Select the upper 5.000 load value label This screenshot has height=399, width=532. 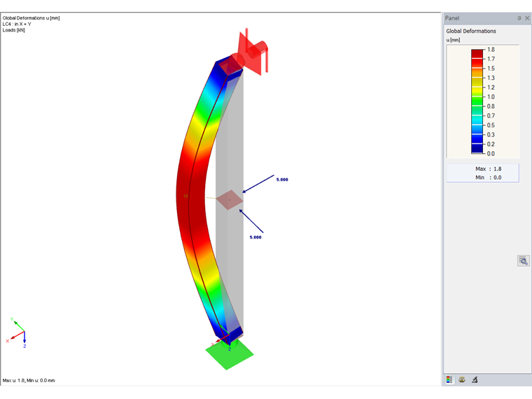click(x=282, y=179)
